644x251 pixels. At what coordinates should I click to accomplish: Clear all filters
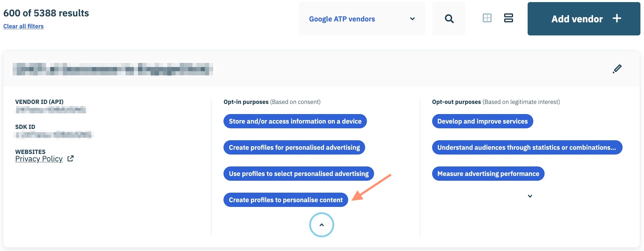pos(24,26)
